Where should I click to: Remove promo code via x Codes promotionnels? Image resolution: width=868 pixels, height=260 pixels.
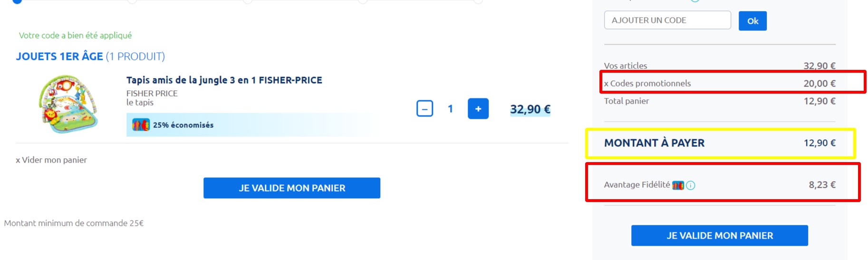click(x=606, y=84)
